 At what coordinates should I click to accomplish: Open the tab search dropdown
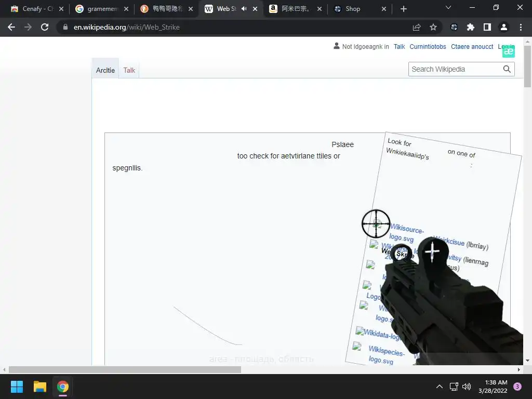(x=448, y=7)
